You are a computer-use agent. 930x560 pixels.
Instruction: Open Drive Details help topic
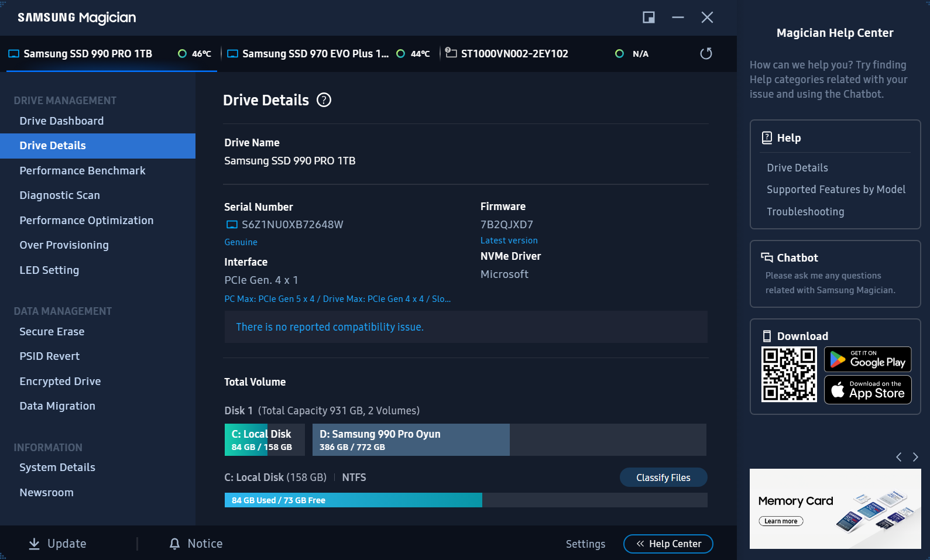(x=797, y=168)
